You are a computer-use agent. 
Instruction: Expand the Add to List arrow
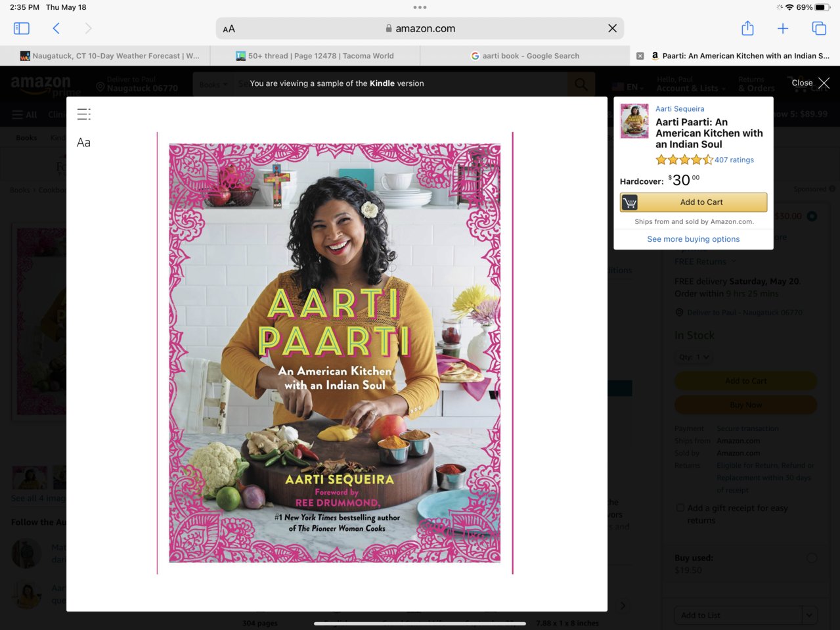click(809, 615)
